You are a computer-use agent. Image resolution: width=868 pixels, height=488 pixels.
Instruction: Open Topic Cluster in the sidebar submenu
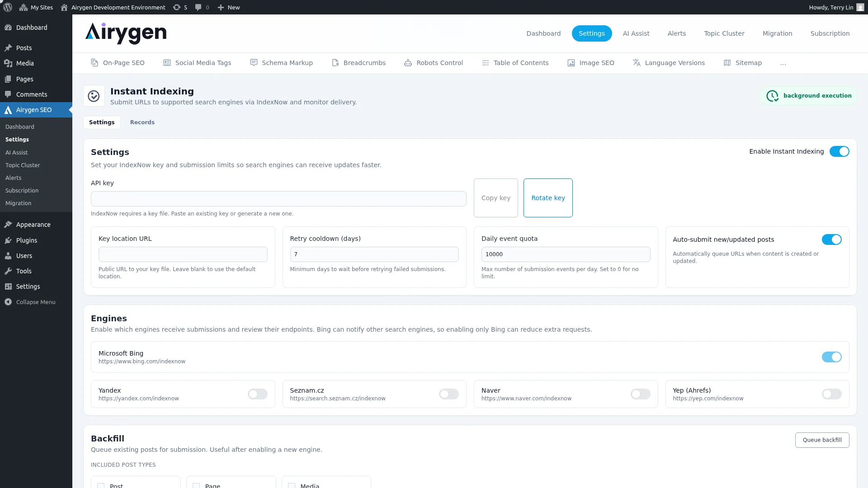(23, 165)
